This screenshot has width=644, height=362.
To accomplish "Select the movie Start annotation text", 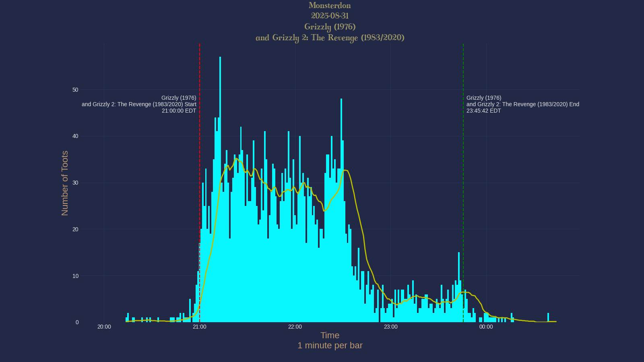I will [139, 104].
